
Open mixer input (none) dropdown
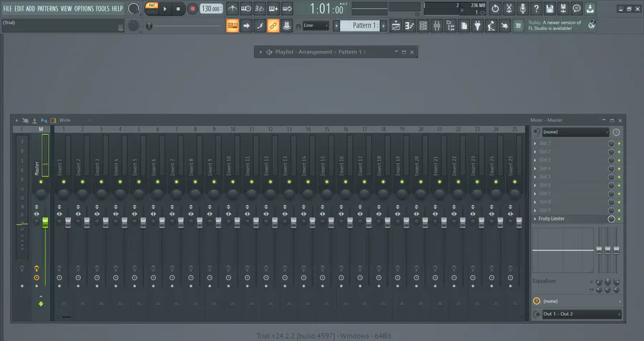pyautogui.click(x=575, y=132)
